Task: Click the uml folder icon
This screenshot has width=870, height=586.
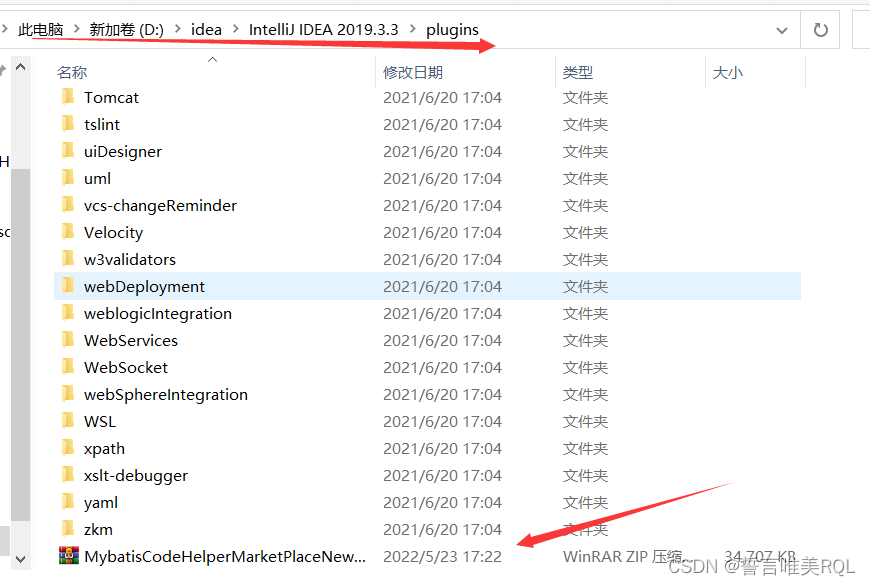Action: 68,178
